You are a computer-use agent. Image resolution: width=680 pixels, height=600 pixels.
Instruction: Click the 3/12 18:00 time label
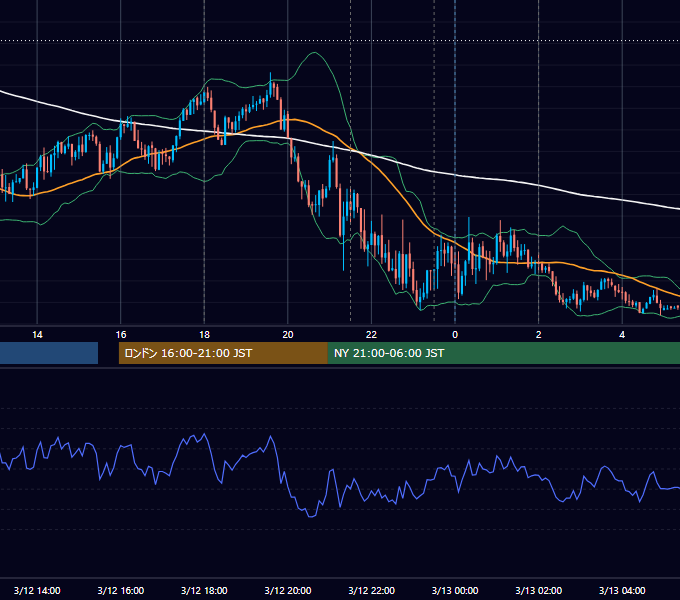coord(204,590)
